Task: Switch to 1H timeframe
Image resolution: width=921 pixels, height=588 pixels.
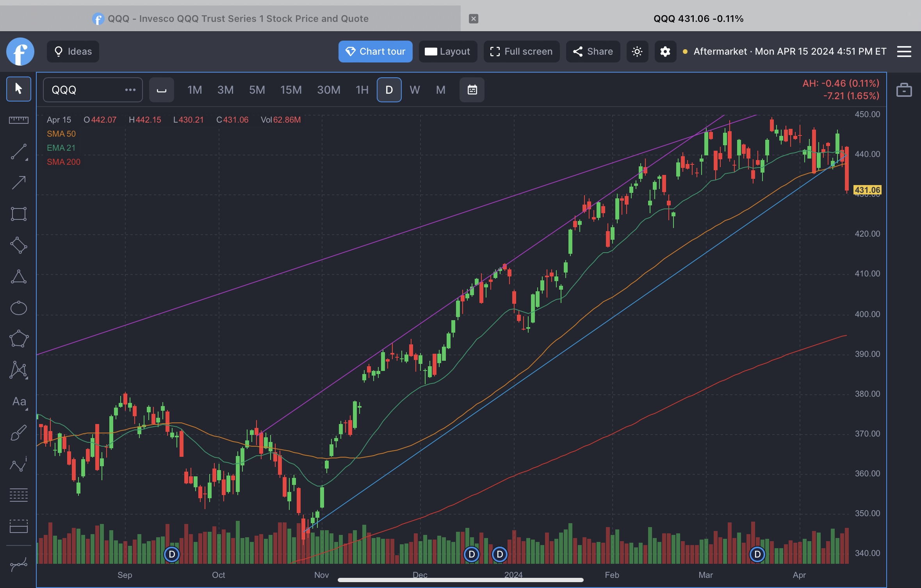Action: click(362, 90)
